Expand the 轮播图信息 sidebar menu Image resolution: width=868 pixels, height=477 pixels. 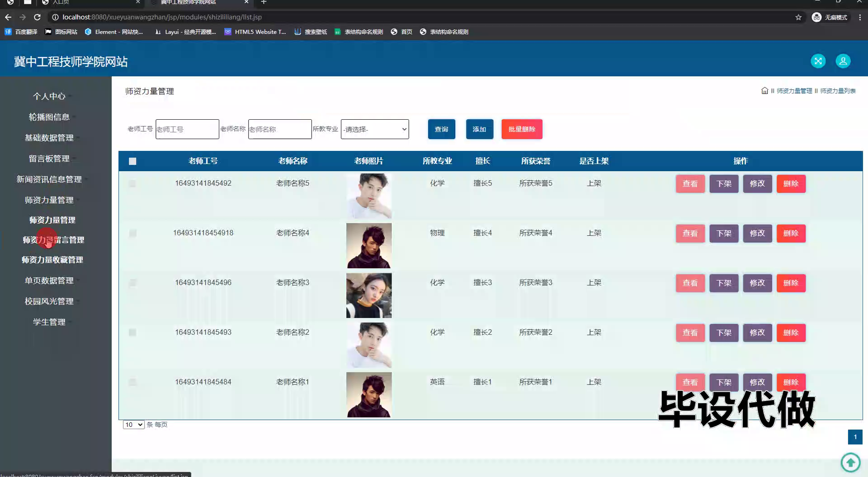[49, 117]
